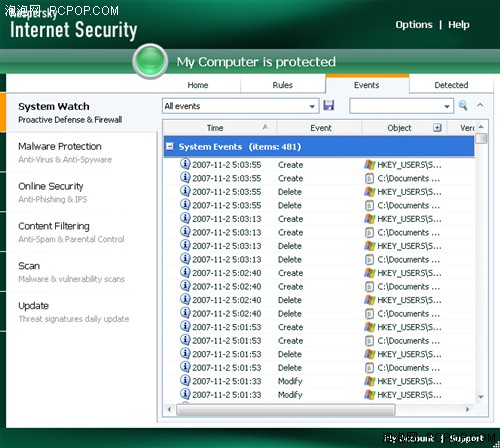Collapse the System Events group
This screenshot has height=448, width=500.
pos(170,146)
